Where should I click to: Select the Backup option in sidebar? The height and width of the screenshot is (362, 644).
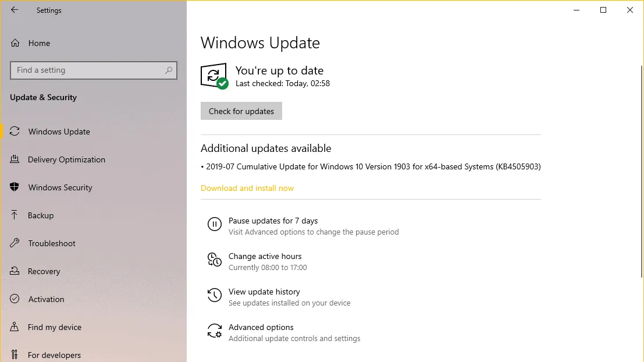point(14,215)
